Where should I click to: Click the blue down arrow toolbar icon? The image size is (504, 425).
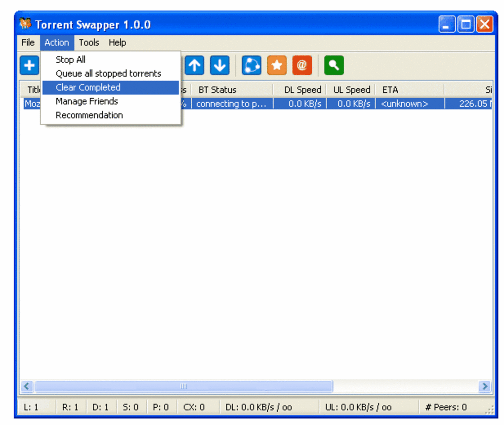220,65
